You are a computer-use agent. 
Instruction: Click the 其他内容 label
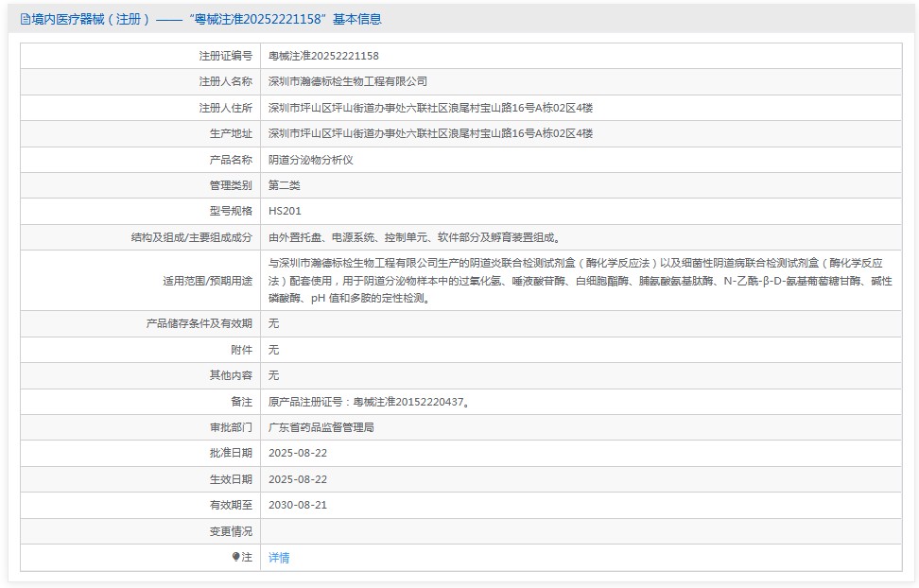(x=231, y=375)
